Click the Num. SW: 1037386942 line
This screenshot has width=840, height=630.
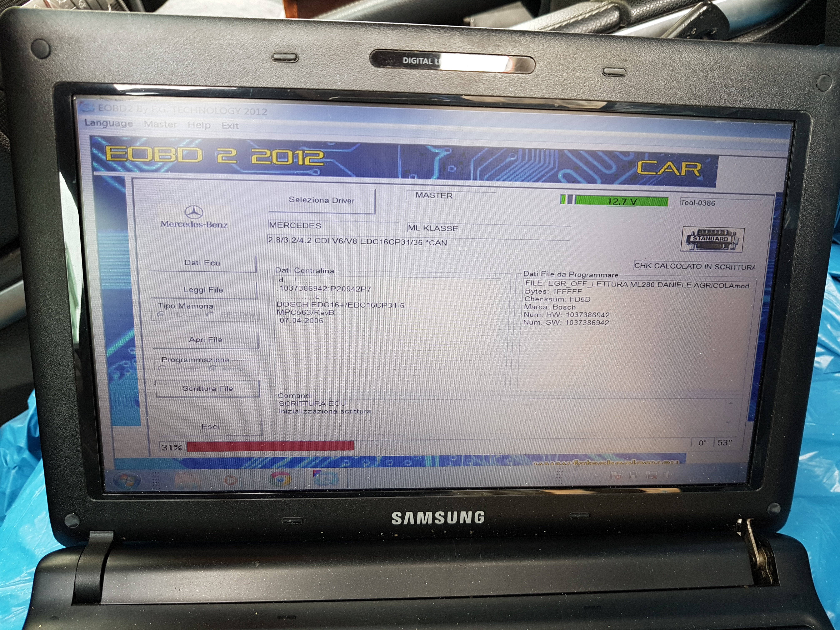(566, 322)
